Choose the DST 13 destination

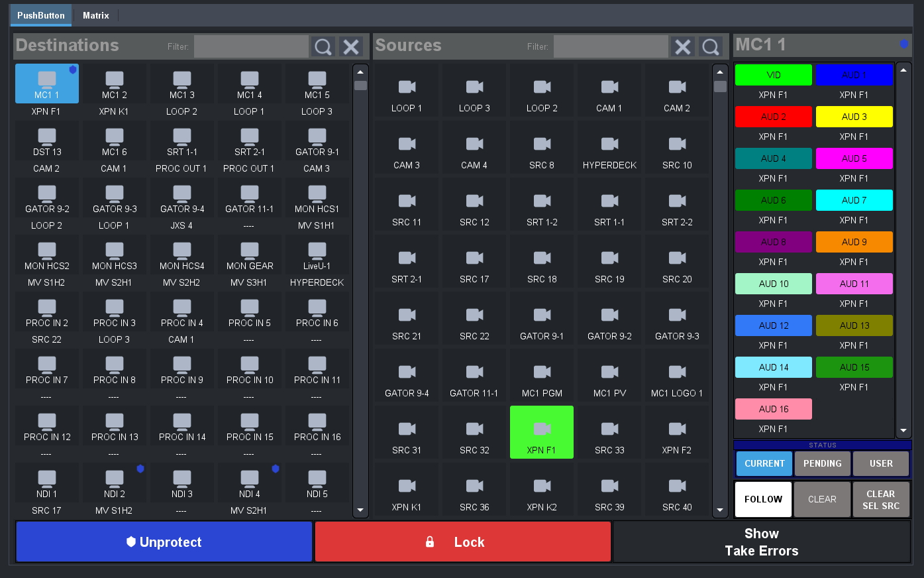click(47, 141)
